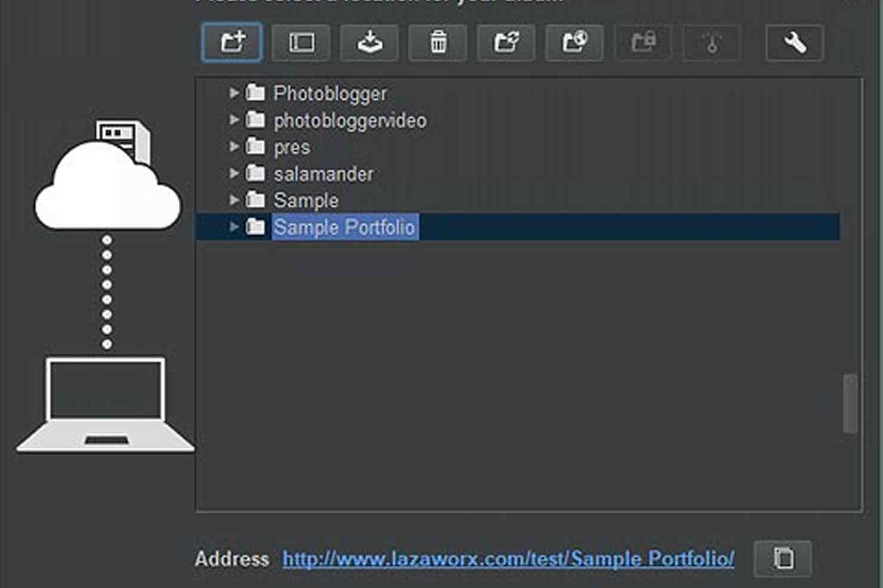Expand the Sample Portfolio folder arrow
Screen dimensions: 883x588
click(x=234, y=227)
